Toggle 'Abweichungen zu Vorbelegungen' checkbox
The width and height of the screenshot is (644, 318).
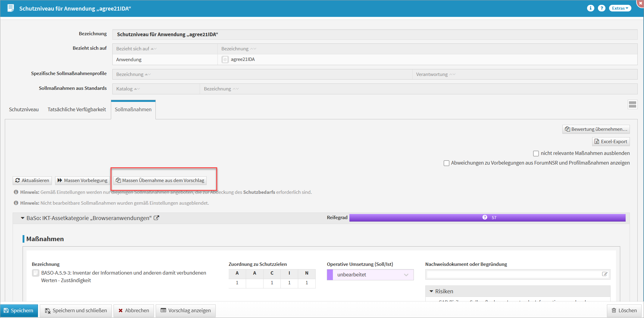coord(446,163)
